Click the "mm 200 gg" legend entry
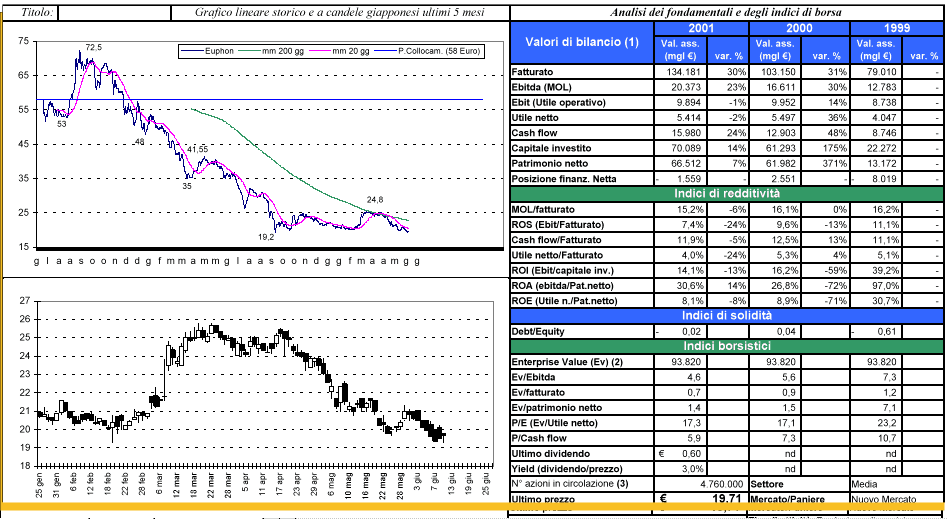 [x=271, y=51]
